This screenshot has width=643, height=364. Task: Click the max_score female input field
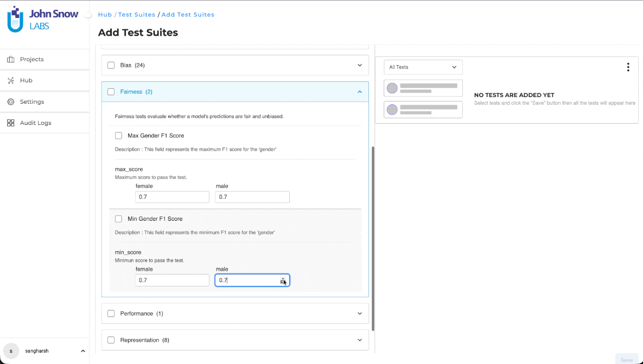172,197
